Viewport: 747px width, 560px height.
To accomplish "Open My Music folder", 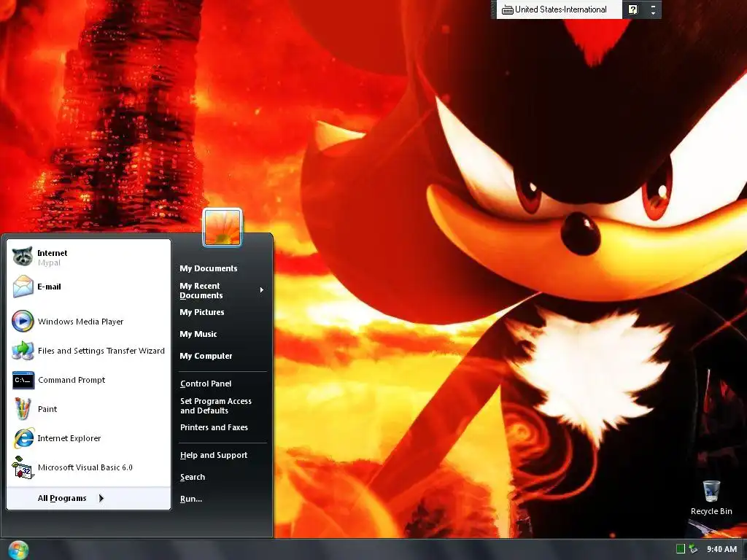I will click(x=198, y=334).
